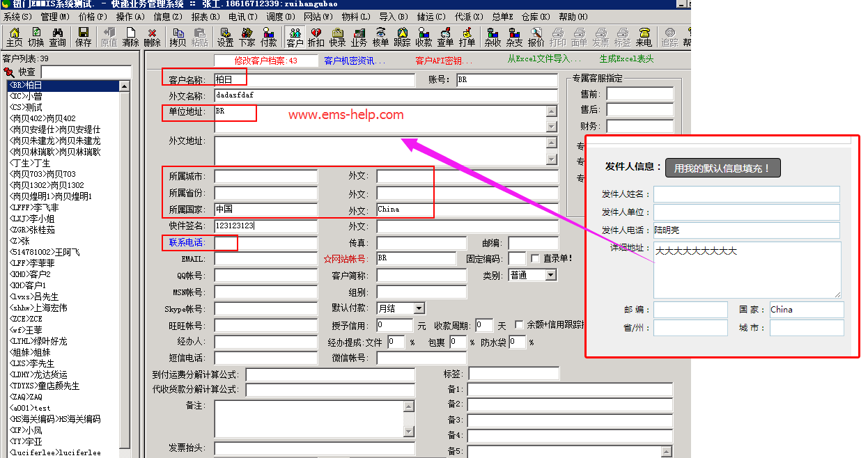Screen dimensions: 868x458
Task: Open the 仓库(K) menu
Action: (536, 17)
